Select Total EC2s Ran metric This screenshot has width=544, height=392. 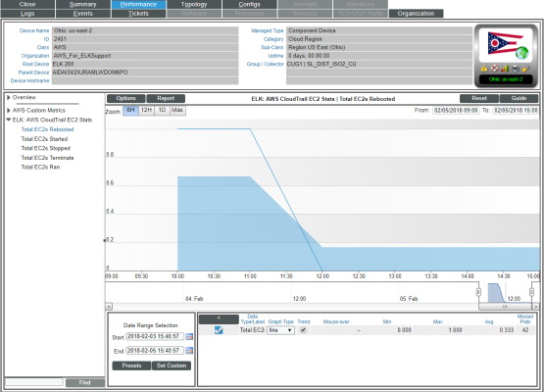[x=40, y=167]
